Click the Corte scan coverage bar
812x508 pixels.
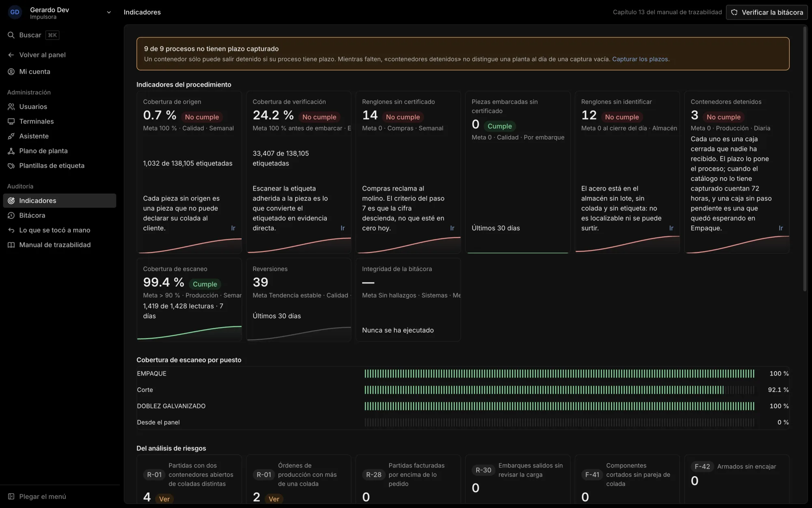pyautogui.click(x=559, y=390)
